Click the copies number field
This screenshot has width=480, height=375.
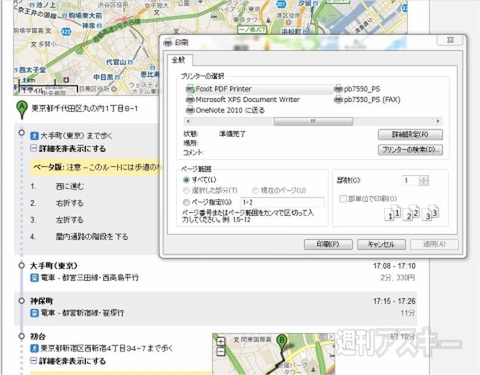(411, 181)
